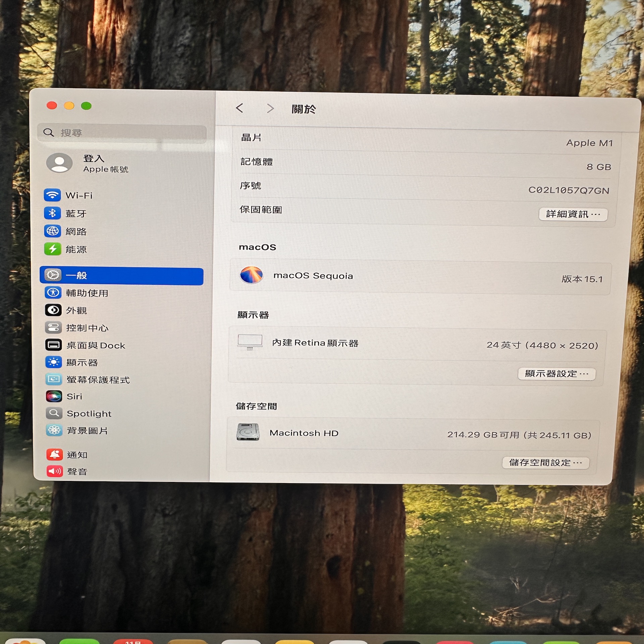
Task: Select 網路 label in sidebar
Action: pos(76,231)
